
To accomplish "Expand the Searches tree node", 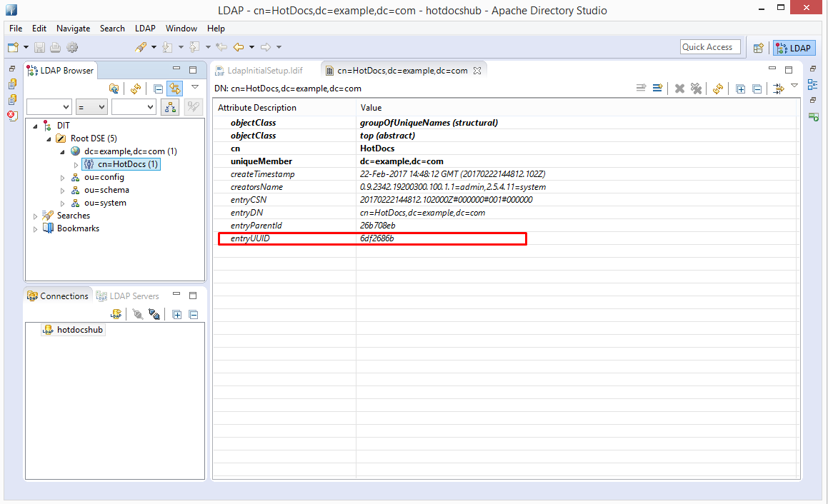I will click(36, 216).
